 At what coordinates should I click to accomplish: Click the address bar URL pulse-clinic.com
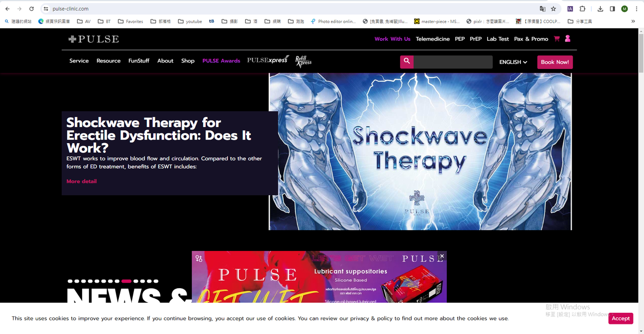(x=70, y=9)
